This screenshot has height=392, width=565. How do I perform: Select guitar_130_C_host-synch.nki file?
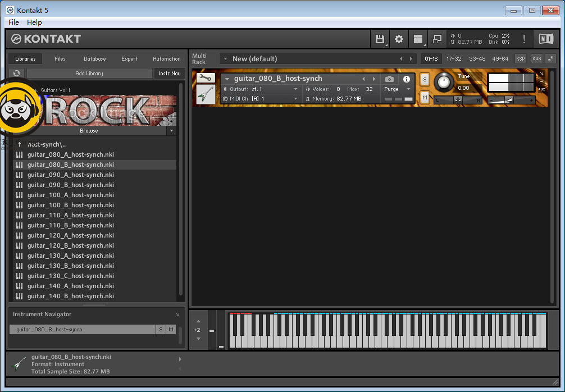[x=95, y=276]
